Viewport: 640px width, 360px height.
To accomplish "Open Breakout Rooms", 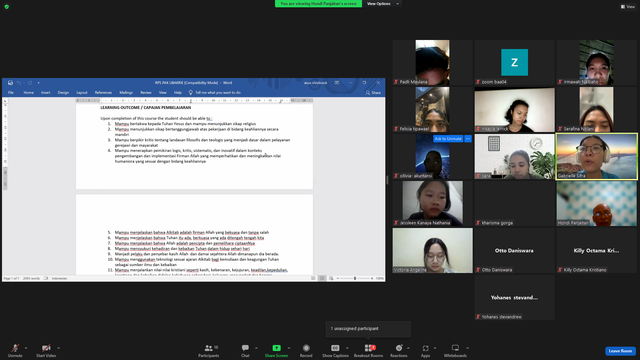I will [x=368, y=350].
